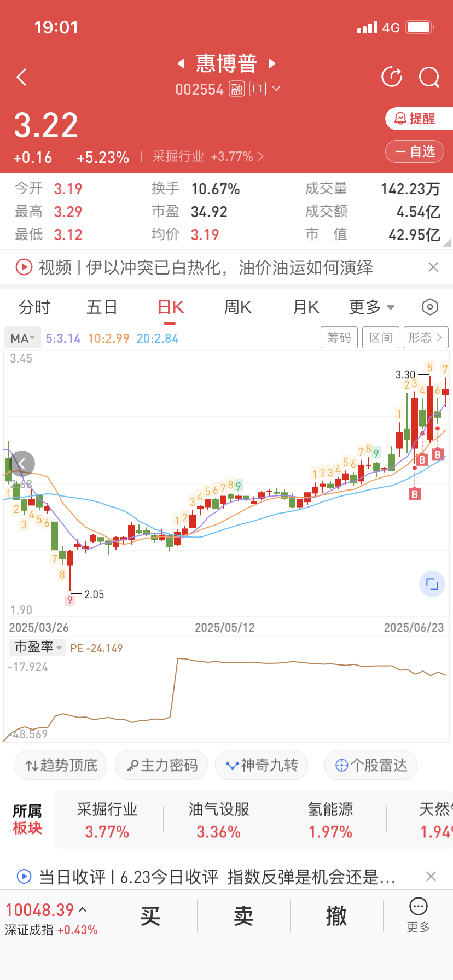Screen dimensions: 453x980
Task: Tap the 2.05 low price label
Action: 94,594
